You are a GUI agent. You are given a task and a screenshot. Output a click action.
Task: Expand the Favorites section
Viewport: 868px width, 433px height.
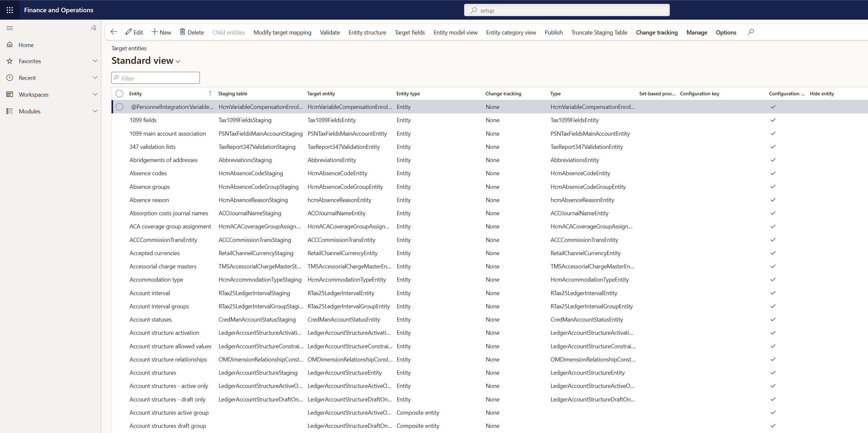click(95, 61)
